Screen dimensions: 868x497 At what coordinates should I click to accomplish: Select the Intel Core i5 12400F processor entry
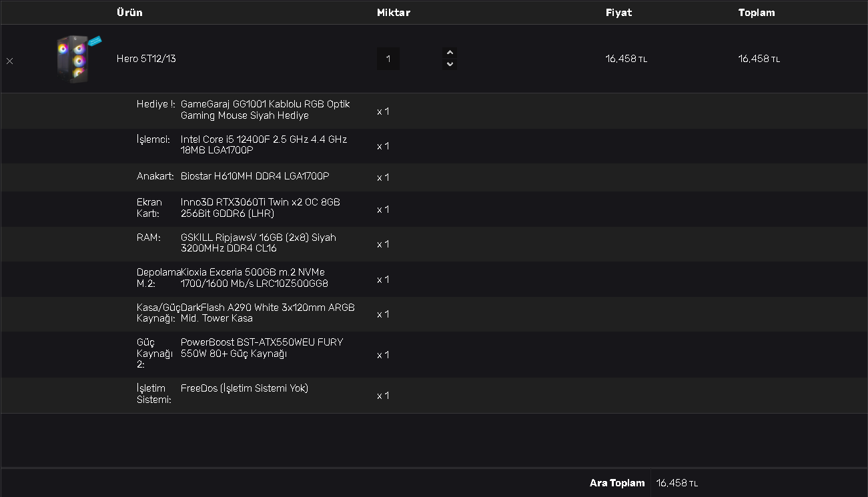pyautogui.click(x=264, y=145)
